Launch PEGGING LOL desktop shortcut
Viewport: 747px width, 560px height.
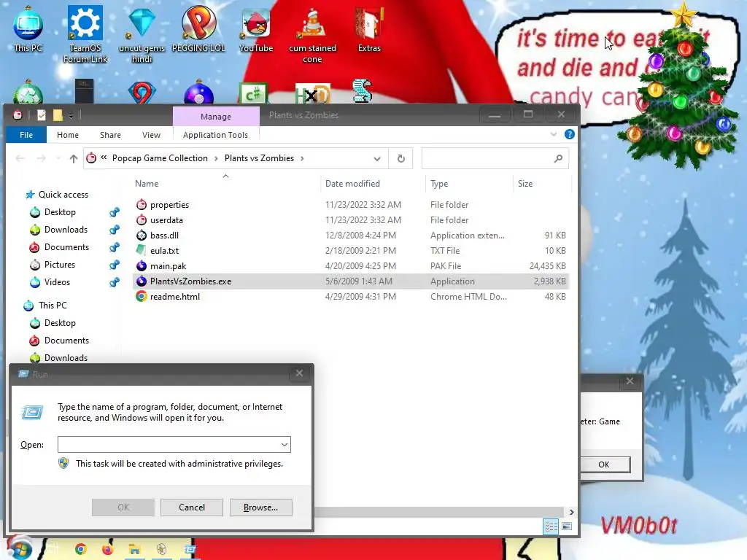click(x=198, y=28)
